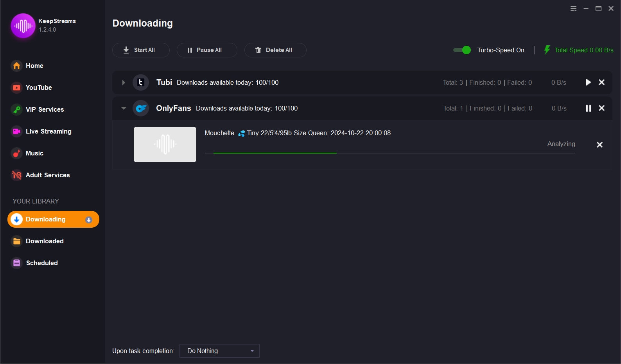The image size is (621, 364).
Task: Open the Do Nothing completion dropdown
Action: pos(219,351)
